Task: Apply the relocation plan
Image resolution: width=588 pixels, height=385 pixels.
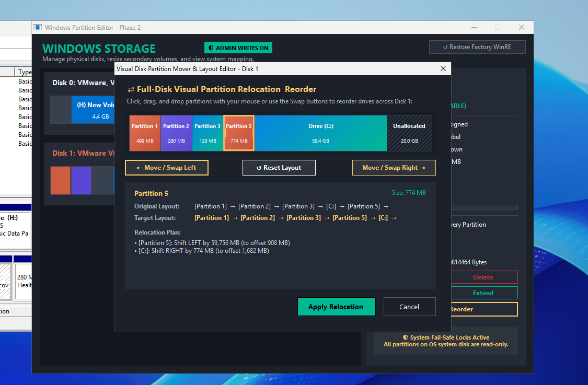Action: pos(337,307)
